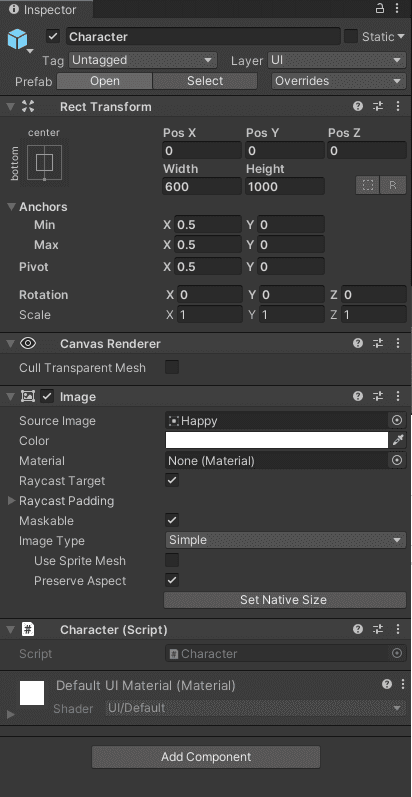Expand the Raycast Padding foldout
Screen dimensions: 412x797
12,501
